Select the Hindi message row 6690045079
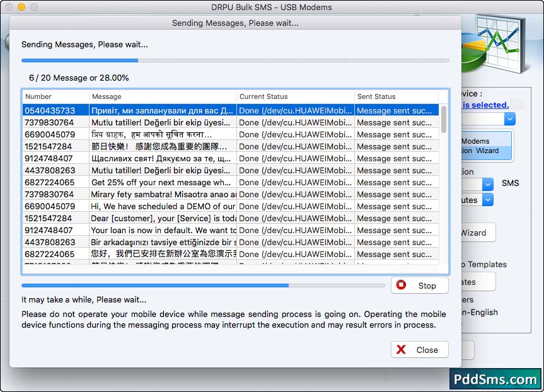The width and height of the screenshot is (544, 392). (231, 134)
